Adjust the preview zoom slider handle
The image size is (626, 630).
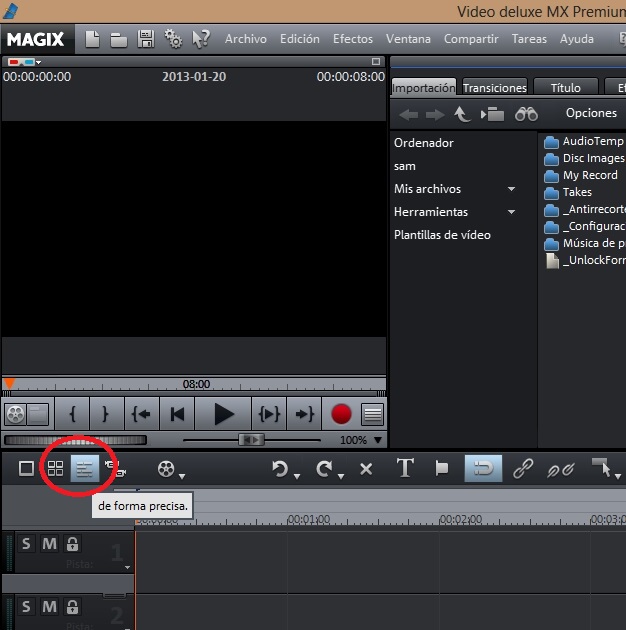coord(252,440)
